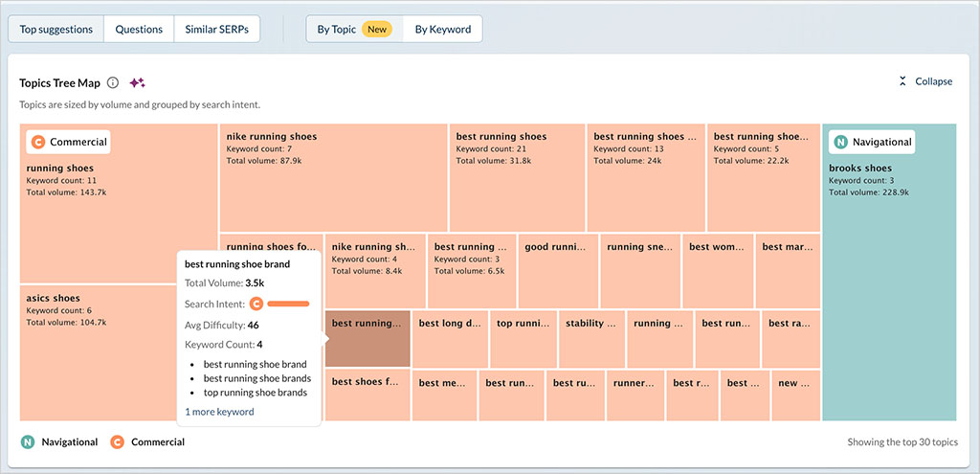Select the 'best ra...' topic tile
Screen dimensions: 980x474
791,338
